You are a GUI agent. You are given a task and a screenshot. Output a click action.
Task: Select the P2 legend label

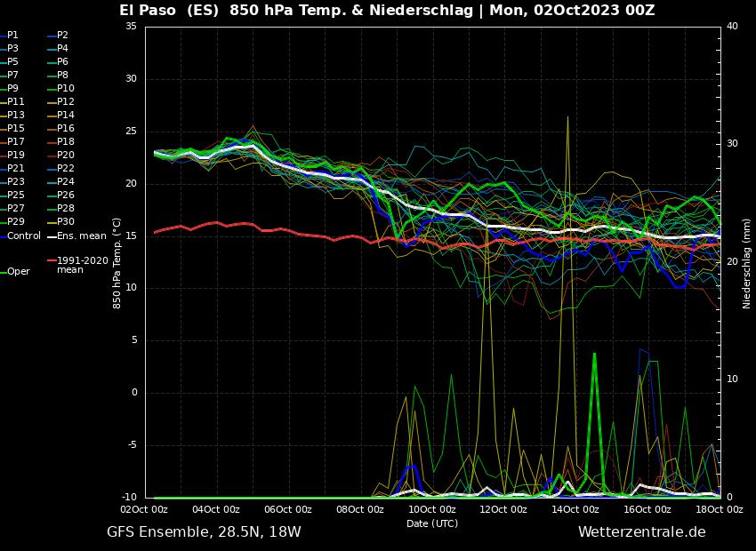(x=62, y=35)
